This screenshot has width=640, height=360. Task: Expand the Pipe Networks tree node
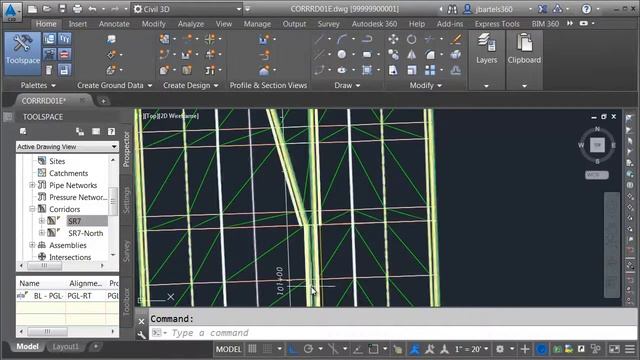(32, 185)
